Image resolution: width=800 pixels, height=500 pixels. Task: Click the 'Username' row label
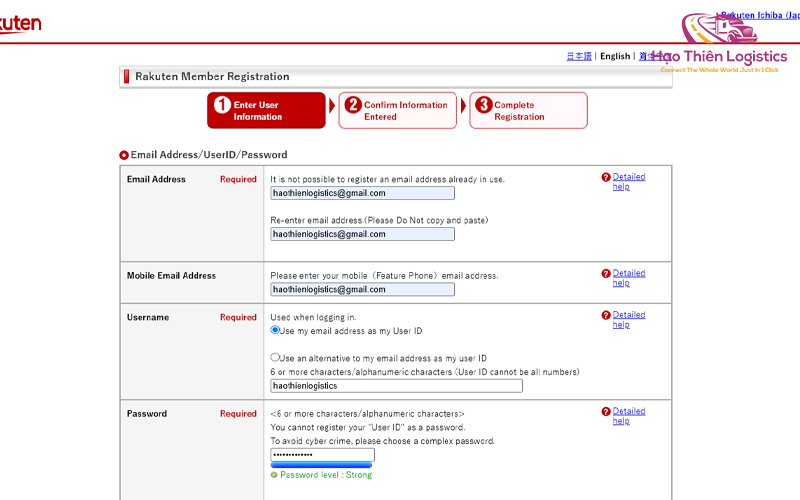point(148,317)
